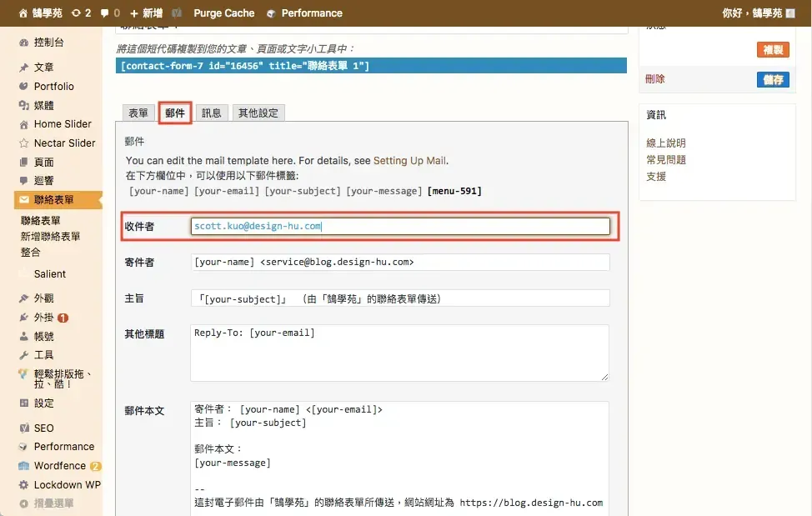The image size is (812, 516).
Task: Click the Wordfence shield icon
Action: (24, 466)
